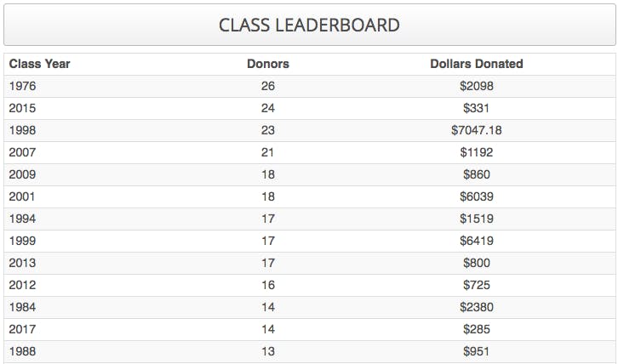This screenshot has width=618, height=364.
Task: Click the $1192 dollars donated cell
Action: pyautogui.click(x=477, y=152)
